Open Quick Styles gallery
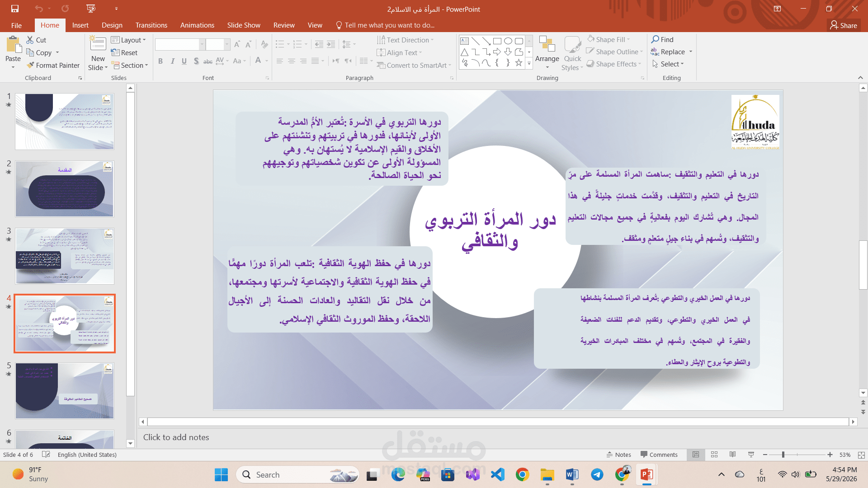 tap(572, 53)
